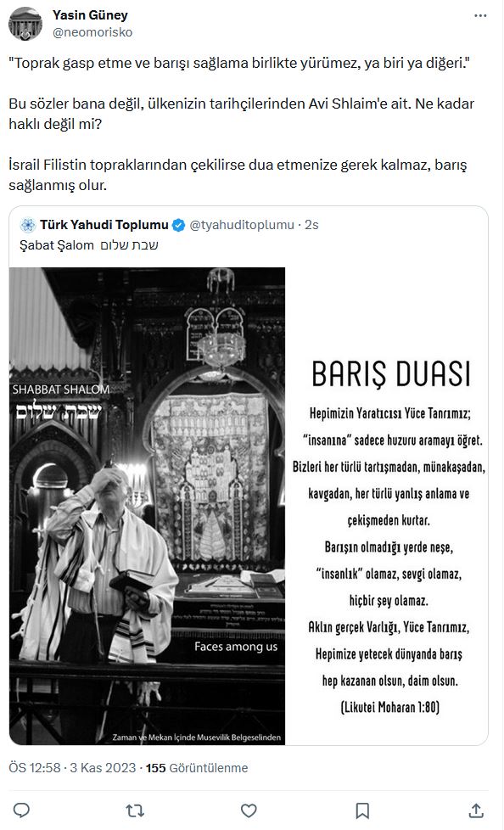
Task: Click the ÖS 12:58 · 3 Kas 2023 timestamp
Action: pos(72,767)
